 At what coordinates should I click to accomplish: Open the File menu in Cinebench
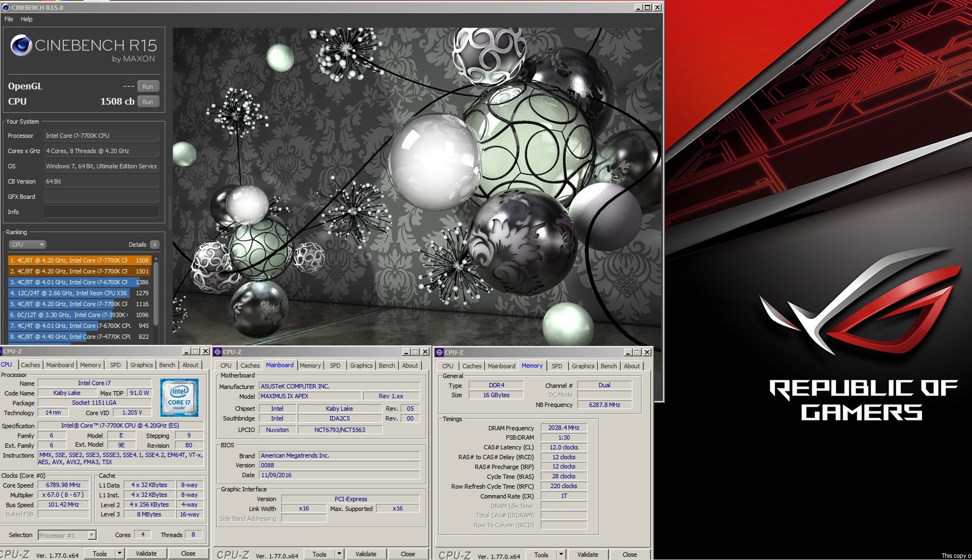pos(9,19)
